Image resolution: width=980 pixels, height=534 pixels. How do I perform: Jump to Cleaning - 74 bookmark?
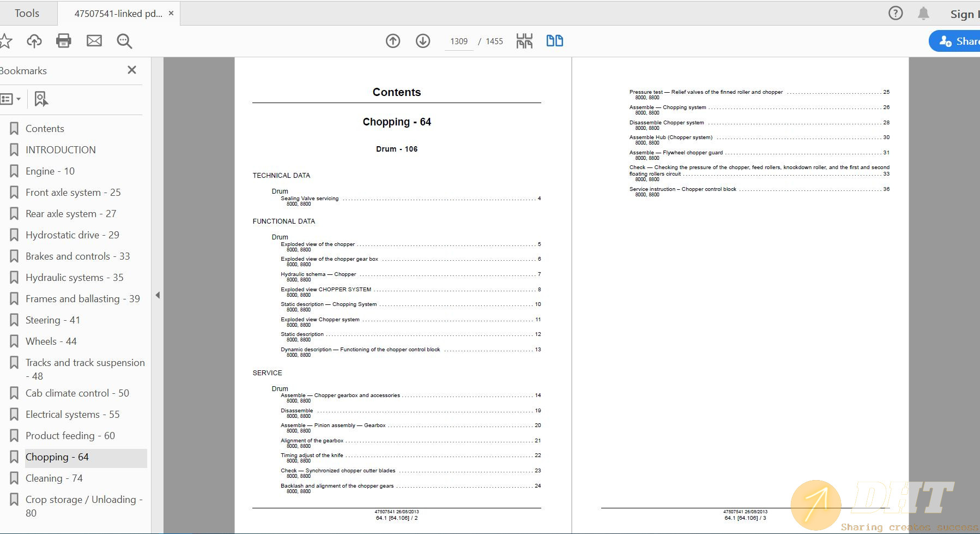click(54, 478)
